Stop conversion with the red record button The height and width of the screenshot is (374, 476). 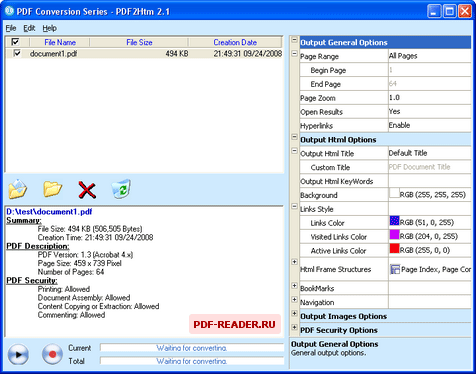(x=52, y=354)
